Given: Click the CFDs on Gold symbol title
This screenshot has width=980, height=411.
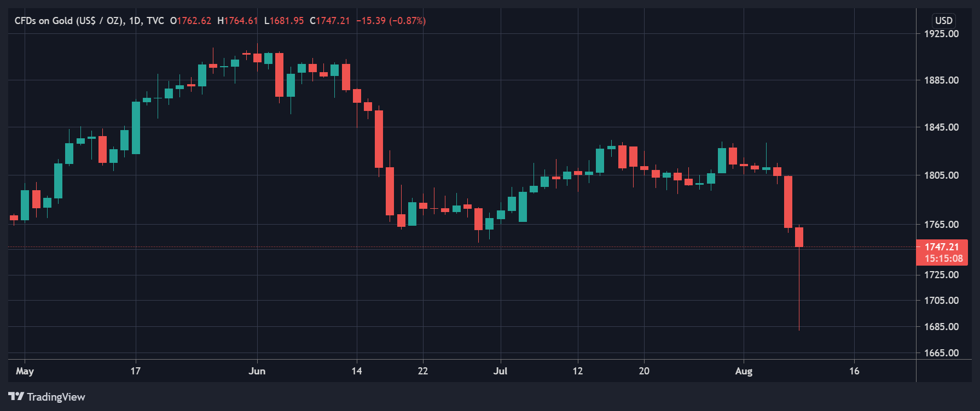Looking at the screenshot, I should tap(69, 21).
